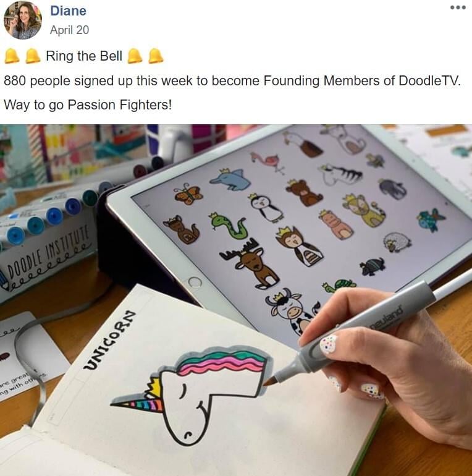Click the penguin doodle on the tablet
This screenshot has width=472, height=476.
point(268,206)
